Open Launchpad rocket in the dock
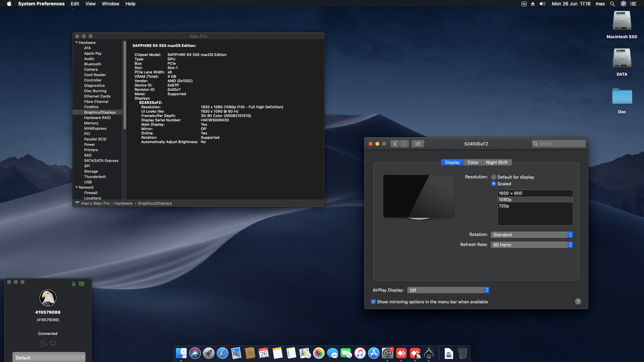The image size is (644, 362). [x=209, y=353]
